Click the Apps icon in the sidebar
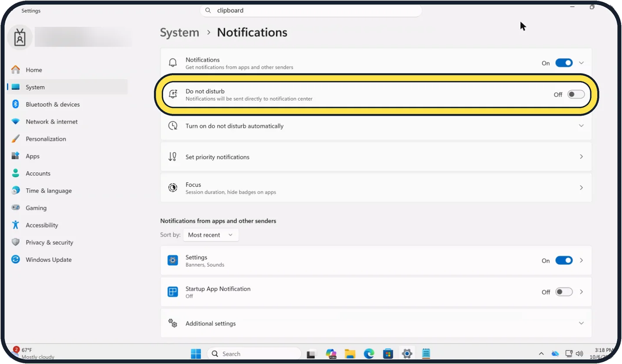The width and height of the screenshot is (622, 364). click(x=16, y=156)
